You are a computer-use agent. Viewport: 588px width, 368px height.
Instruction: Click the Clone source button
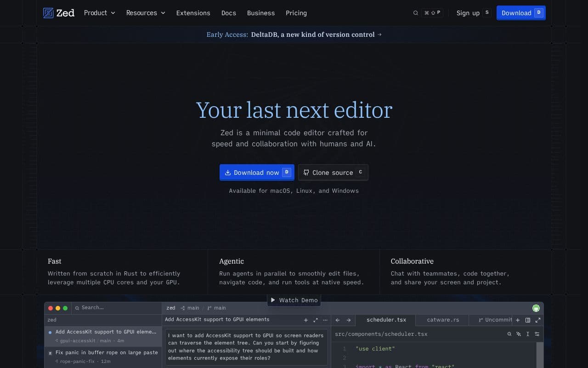point(333,172)
